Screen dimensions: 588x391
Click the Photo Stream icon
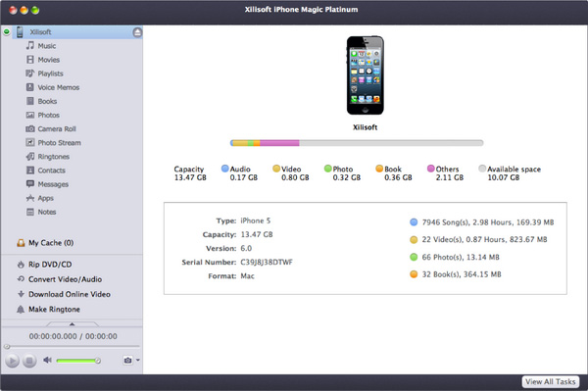click(x=30, y=142)
